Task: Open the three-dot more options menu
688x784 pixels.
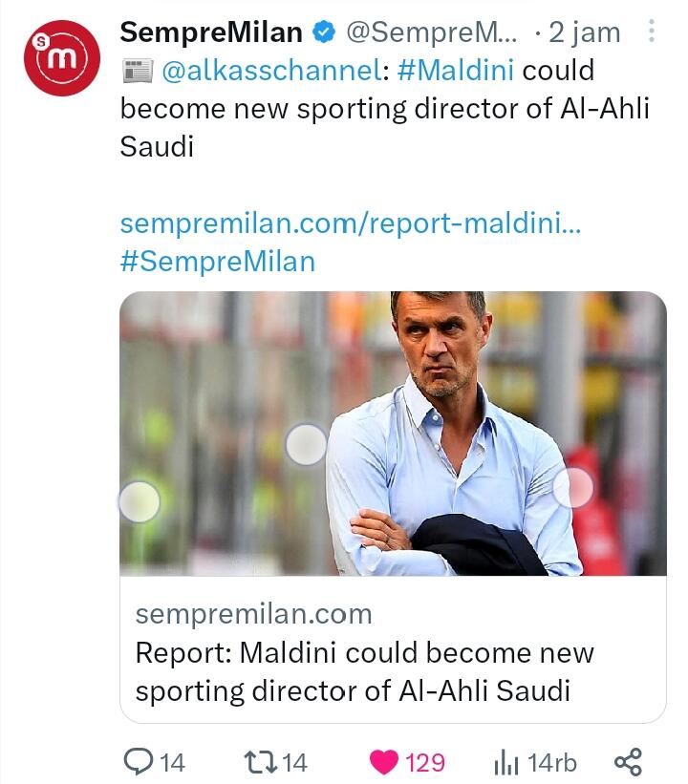Action: tap(652, 32)
